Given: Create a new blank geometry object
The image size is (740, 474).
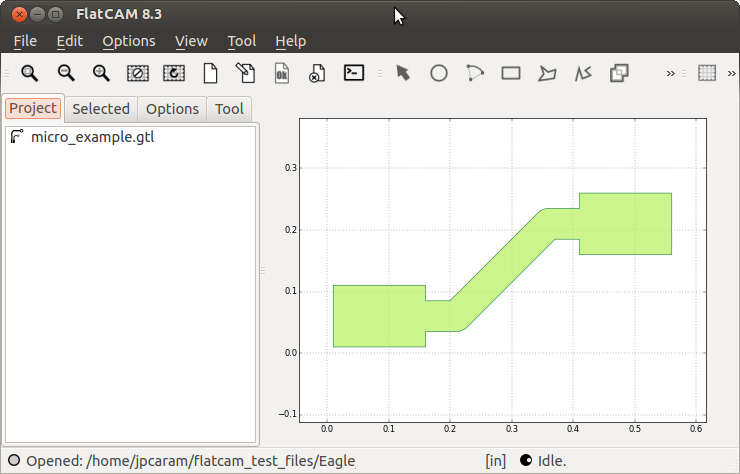Looking at the screenshot, I should pos(210,73).
